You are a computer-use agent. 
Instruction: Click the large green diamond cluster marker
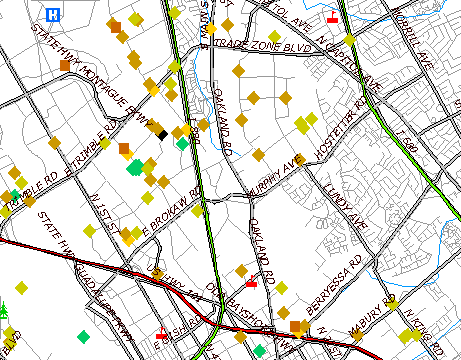pos(135,167)
